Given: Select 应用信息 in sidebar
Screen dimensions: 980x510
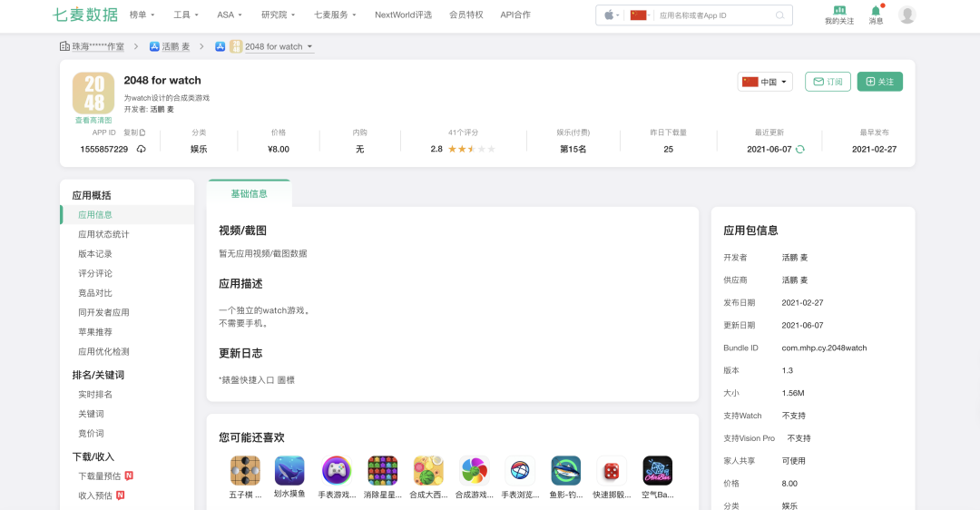Looking at the screenshot, I should (127, 214).
